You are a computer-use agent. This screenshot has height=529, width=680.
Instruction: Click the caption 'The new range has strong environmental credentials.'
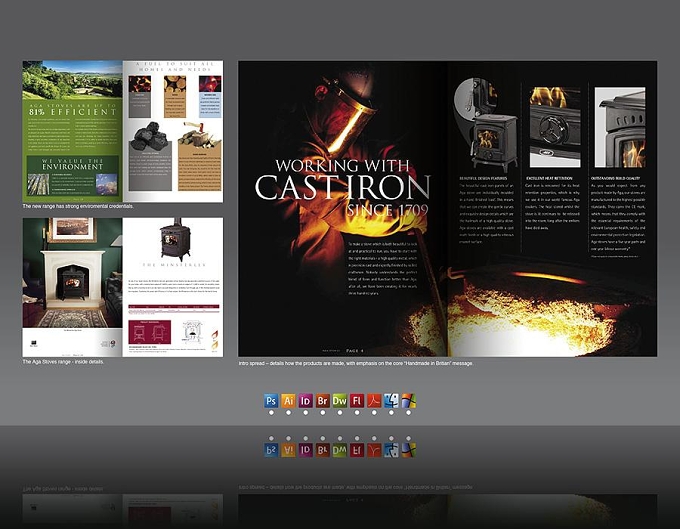[x=78, y=206]
